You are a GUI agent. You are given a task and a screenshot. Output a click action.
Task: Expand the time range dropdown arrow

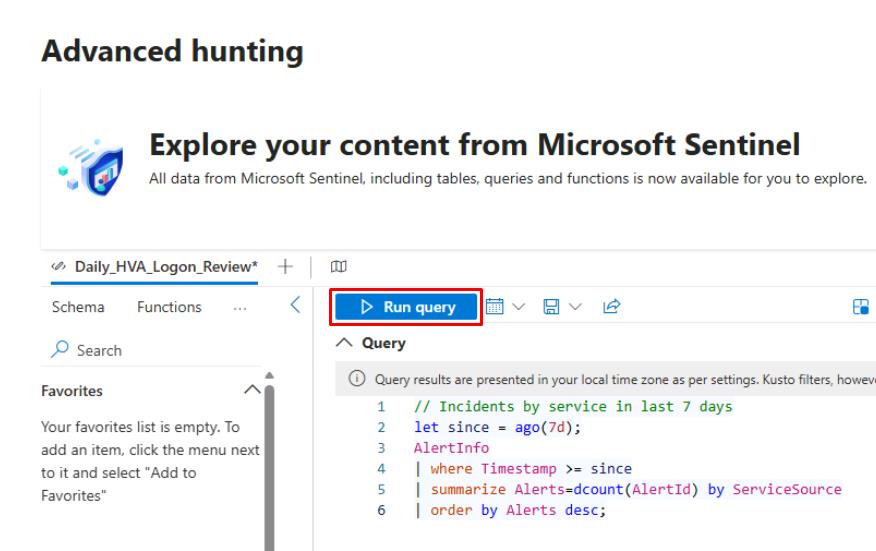pos(518,307)
